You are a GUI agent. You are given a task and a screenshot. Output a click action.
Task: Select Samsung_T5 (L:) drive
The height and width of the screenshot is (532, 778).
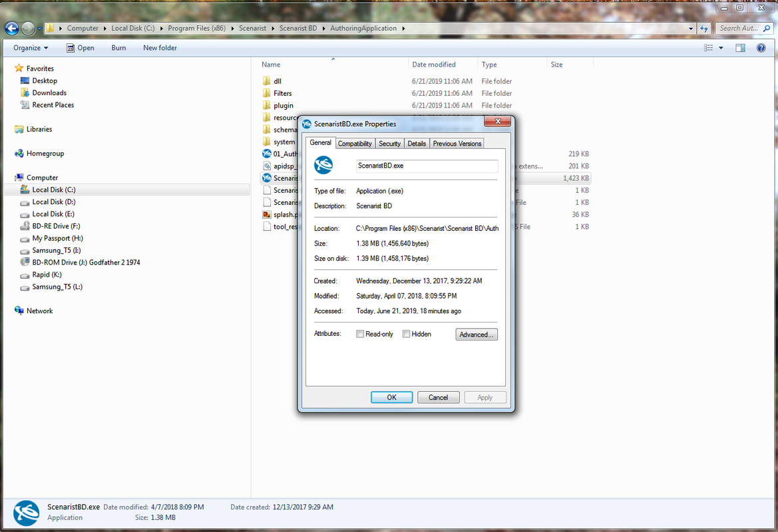[51, 287]
